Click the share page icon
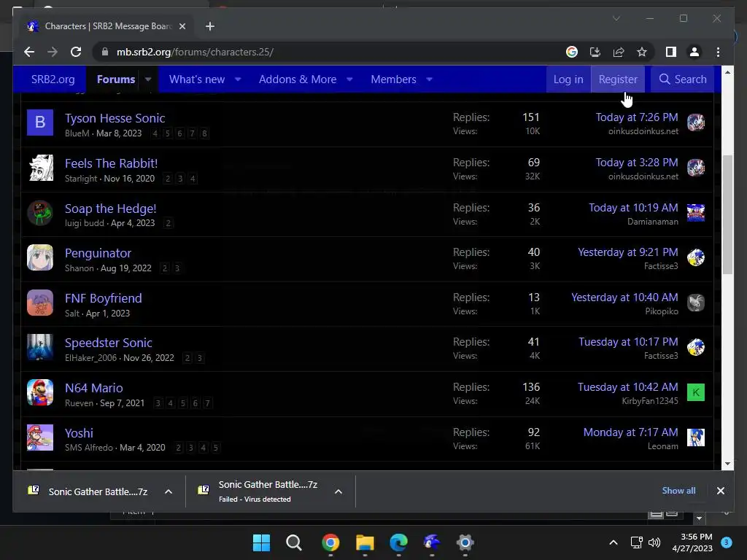The image size is (747, 560). (x=619, y=52)
